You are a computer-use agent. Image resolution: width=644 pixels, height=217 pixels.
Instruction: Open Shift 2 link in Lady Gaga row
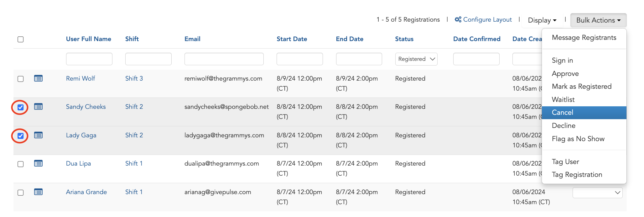click(x=134, y=135)
